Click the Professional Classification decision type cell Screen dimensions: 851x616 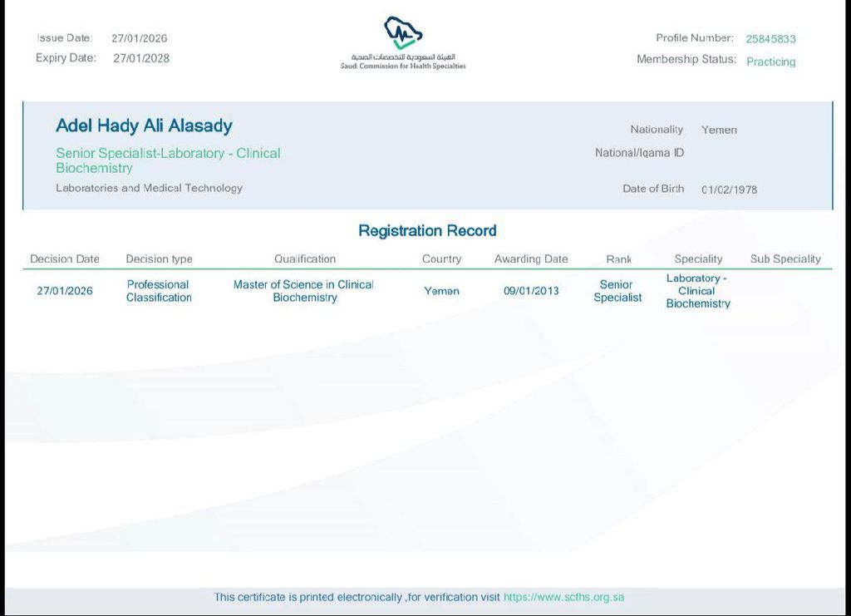tap(159, 291)
